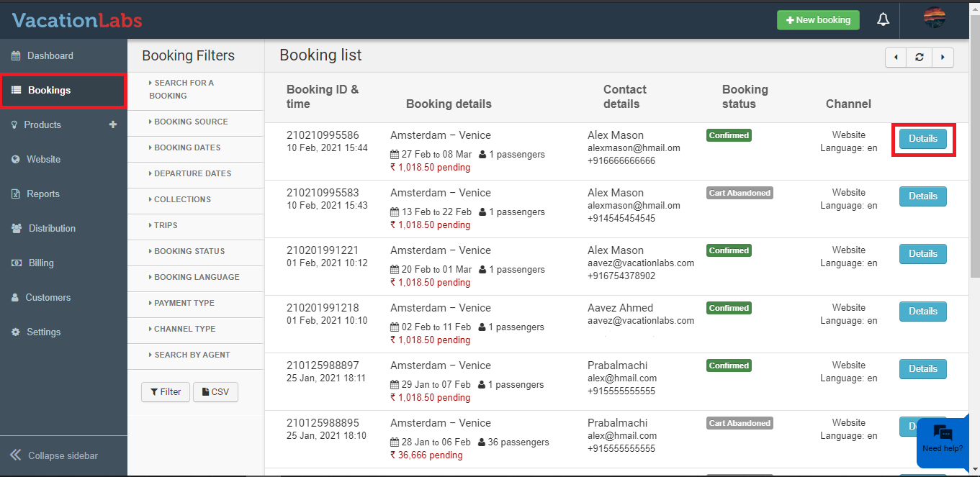Viewport: 980px width, 477px height.
Task: Expand the Payment Type filter
Action: pos(184,303)
